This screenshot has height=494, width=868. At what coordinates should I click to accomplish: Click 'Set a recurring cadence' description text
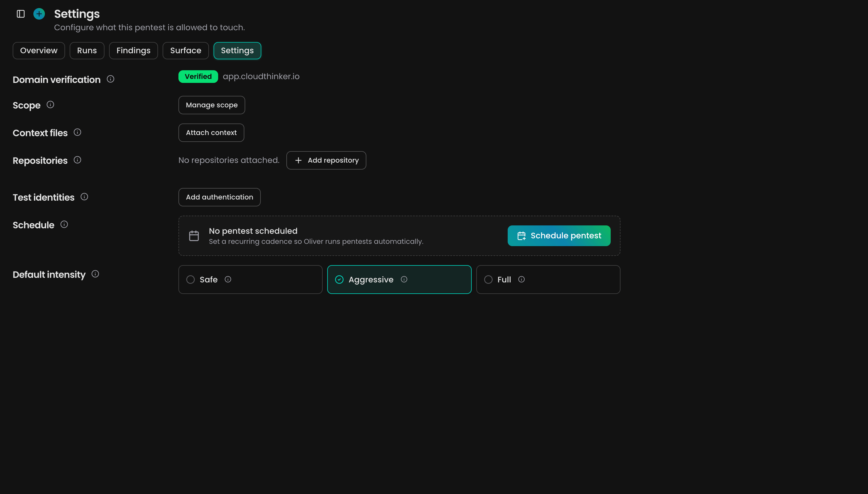316,242
